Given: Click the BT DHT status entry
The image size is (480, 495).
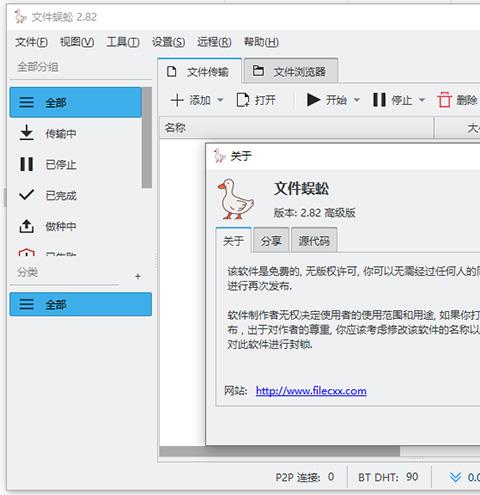Looking at the screenshot, I should (388, 477).
